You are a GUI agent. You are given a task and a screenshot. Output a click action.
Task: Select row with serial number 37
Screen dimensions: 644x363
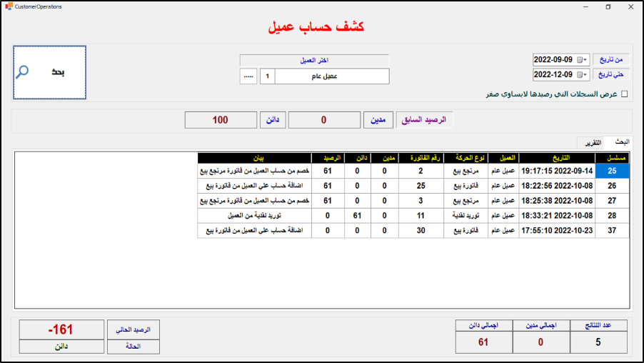pyautogui.click(x=612, y=230)
